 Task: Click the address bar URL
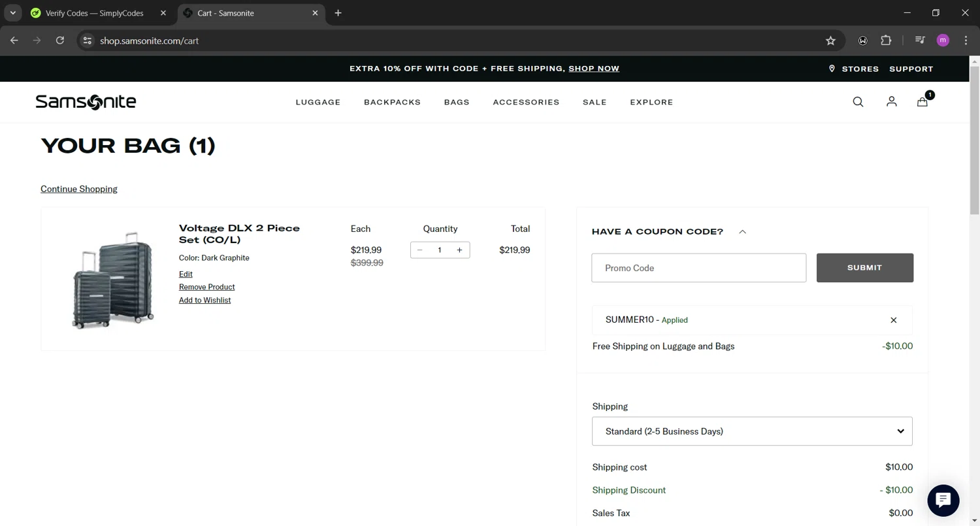click(x=149, y=41)
